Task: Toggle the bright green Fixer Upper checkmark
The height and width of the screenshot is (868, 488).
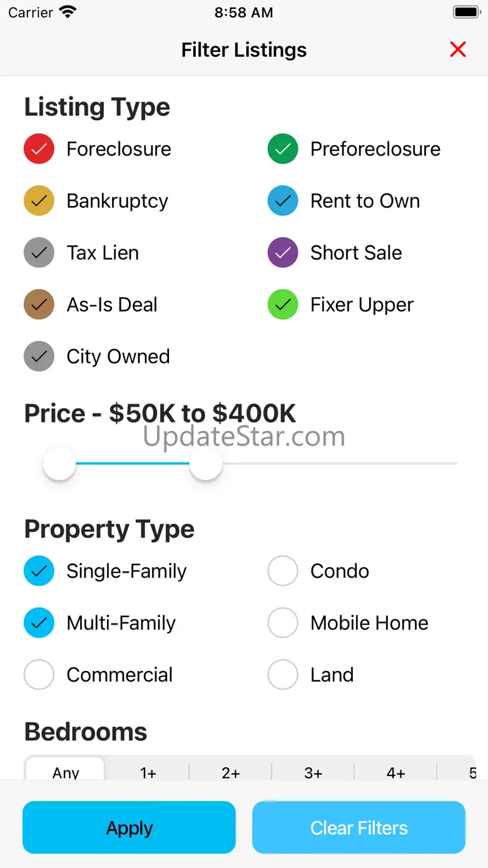Action: click(283, 305)
